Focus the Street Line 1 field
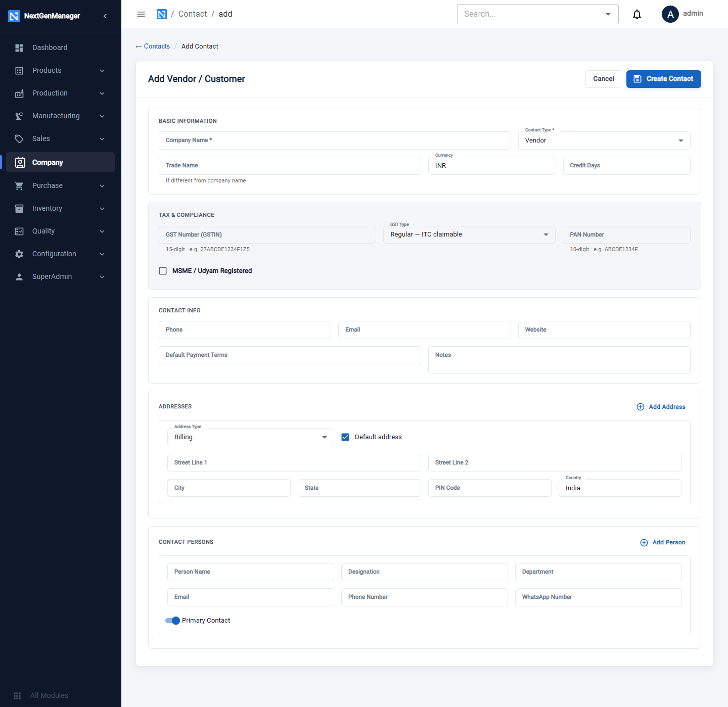Screen dimensions: 728x707 click(294, 463)
